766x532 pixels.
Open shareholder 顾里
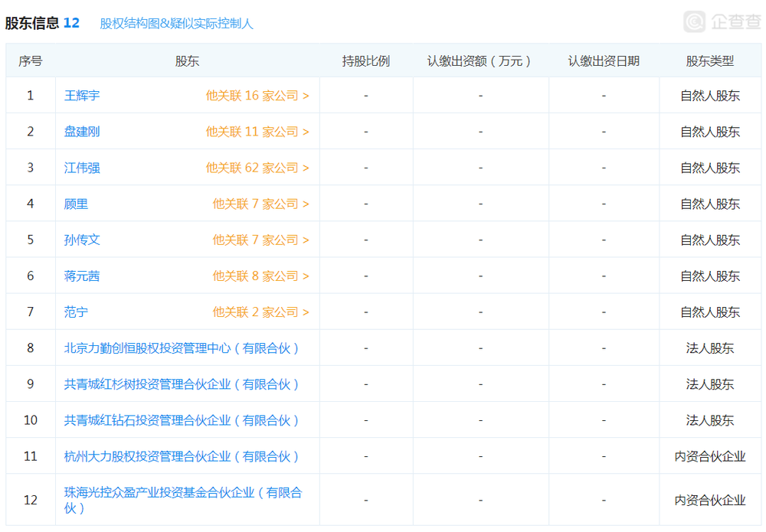pos(76,204)
